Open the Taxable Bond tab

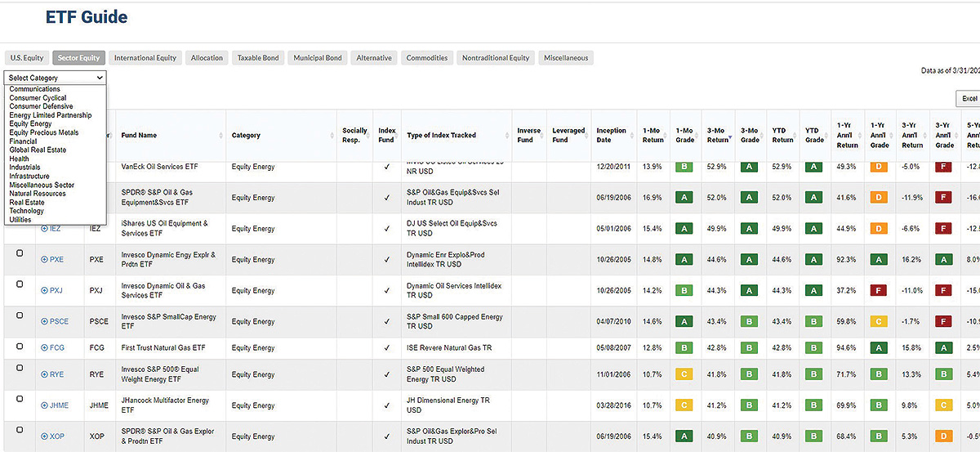258,58
